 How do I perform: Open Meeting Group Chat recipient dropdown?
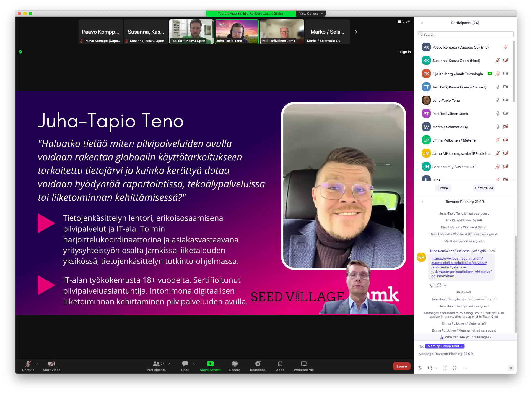coord(445,346)
